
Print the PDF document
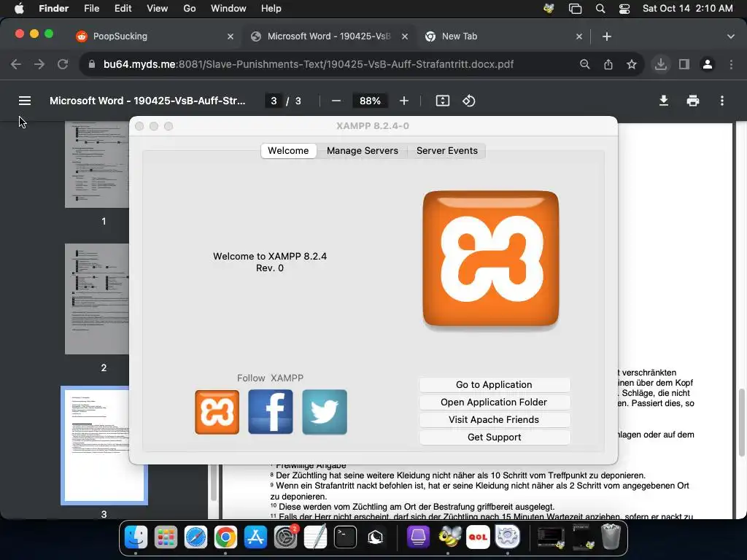click(693, 101)
